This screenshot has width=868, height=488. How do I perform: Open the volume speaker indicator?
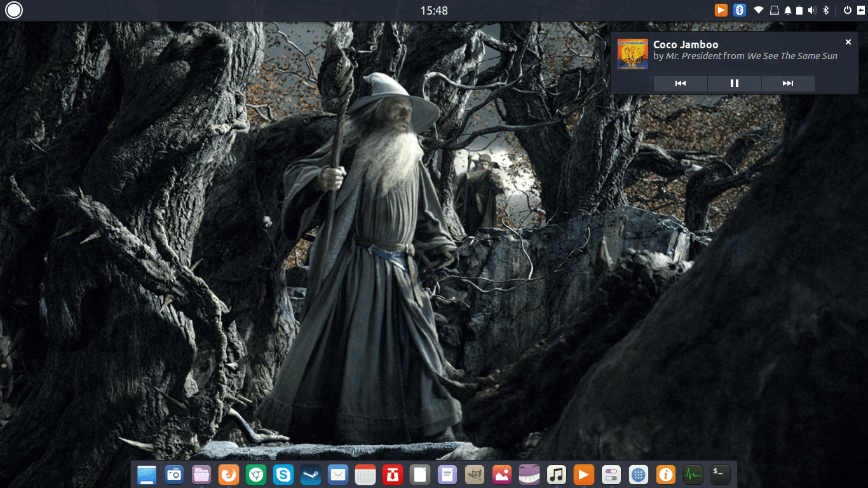(x=812, y=10)
